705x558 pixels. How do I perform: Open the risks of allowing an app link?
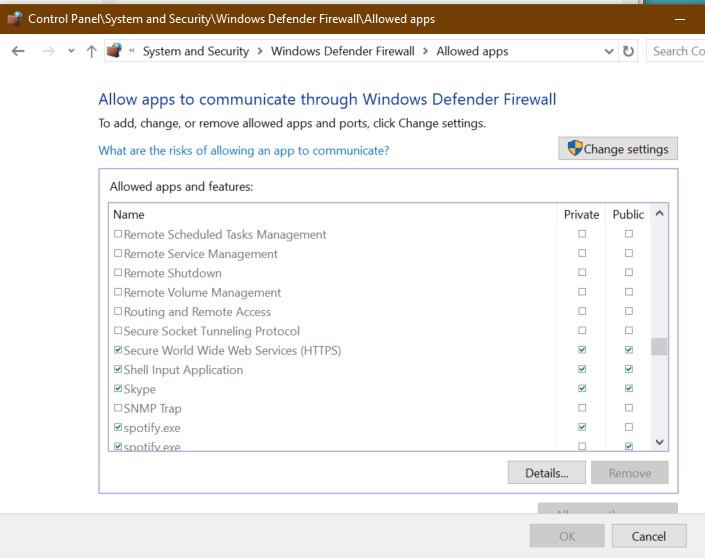244,150
